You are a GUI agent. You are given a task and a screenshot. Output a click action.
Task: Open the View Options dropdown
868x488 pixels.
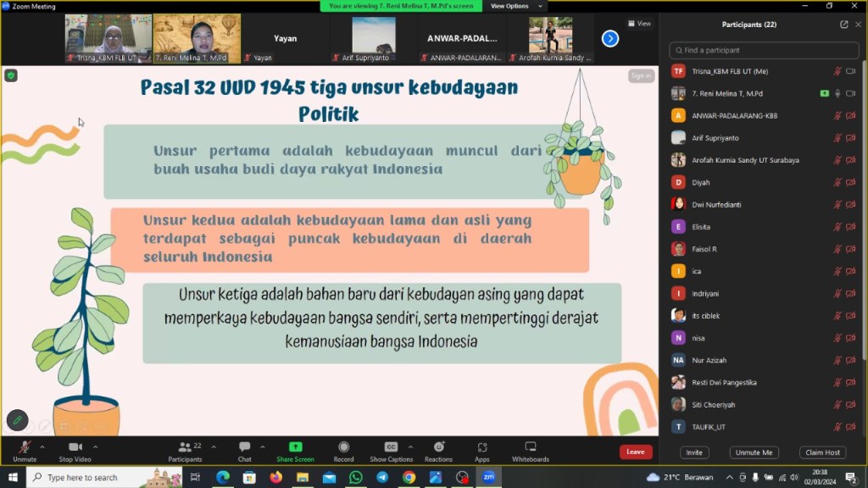click(513, 6)
